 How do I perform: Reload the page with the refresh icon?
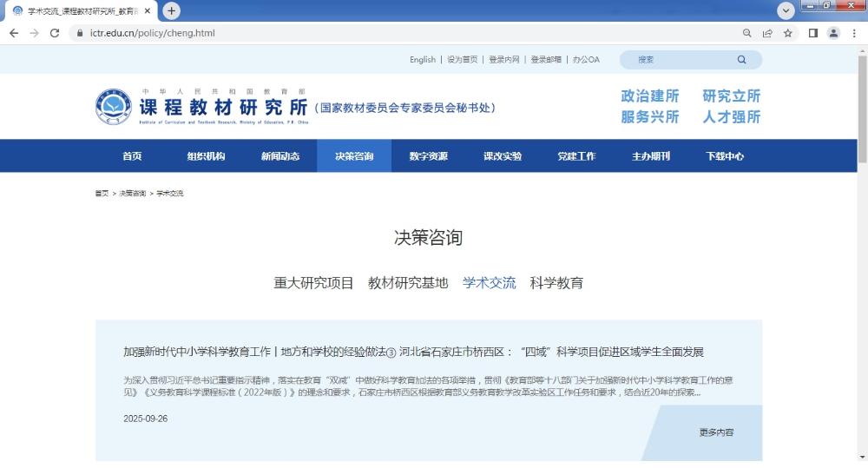point(55,33)
